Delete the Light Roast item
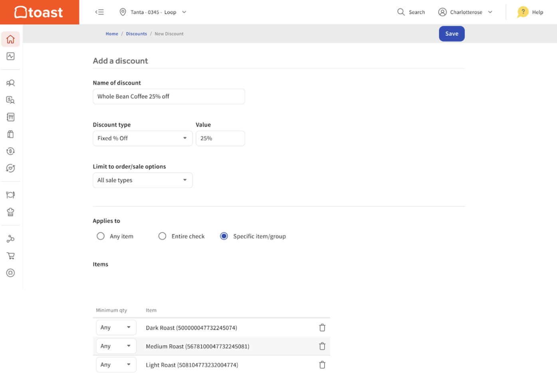557x392 pixels. pos(322,364)
